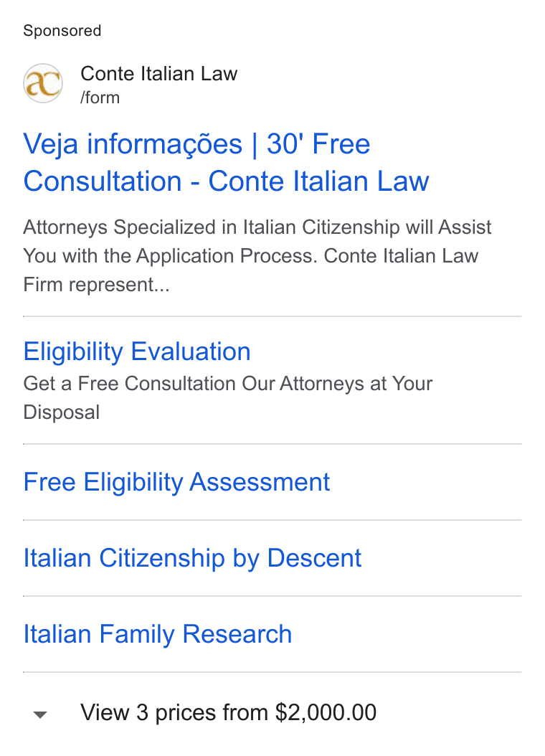Click 'Veja informações' in the headline

133,144
